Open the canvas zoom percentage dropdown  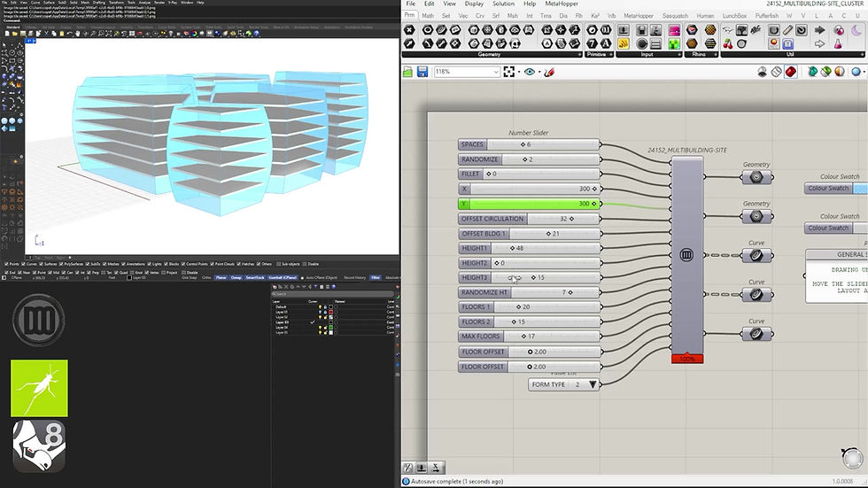[494, 72]
